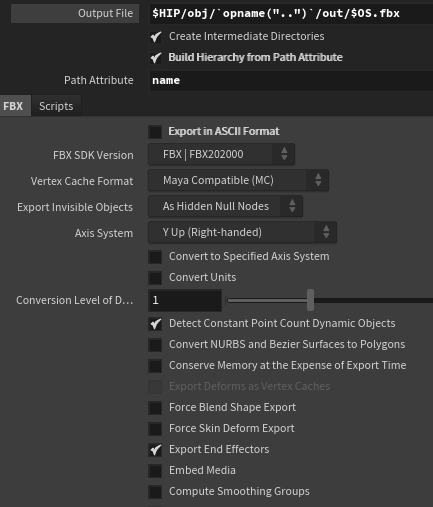Screen dimensions: 433x507
Task: Toggle Build Hierarchy from Path Attribute
Action: click(156, 58)
